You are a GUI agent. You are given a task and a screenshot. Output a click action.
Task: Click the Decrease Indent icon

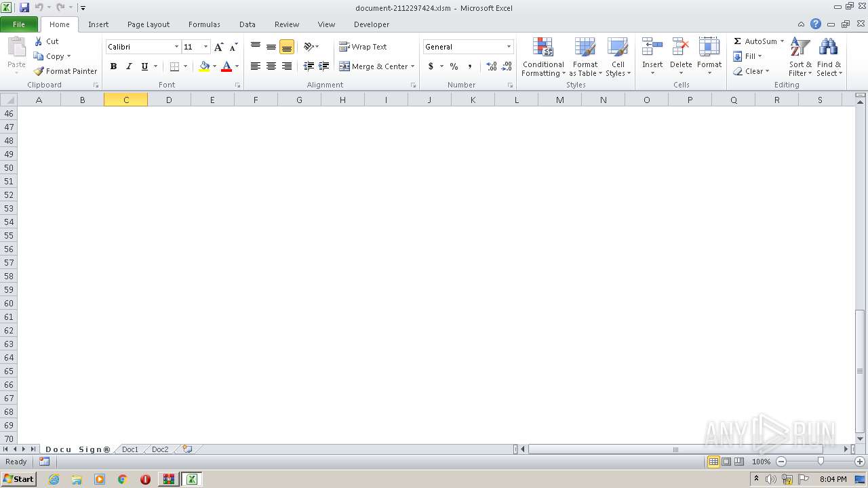point(309,66)
